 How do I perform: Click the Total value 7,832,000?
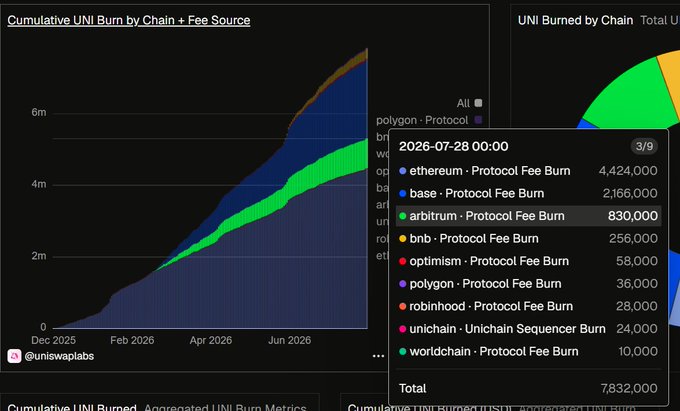coord(629,388)
